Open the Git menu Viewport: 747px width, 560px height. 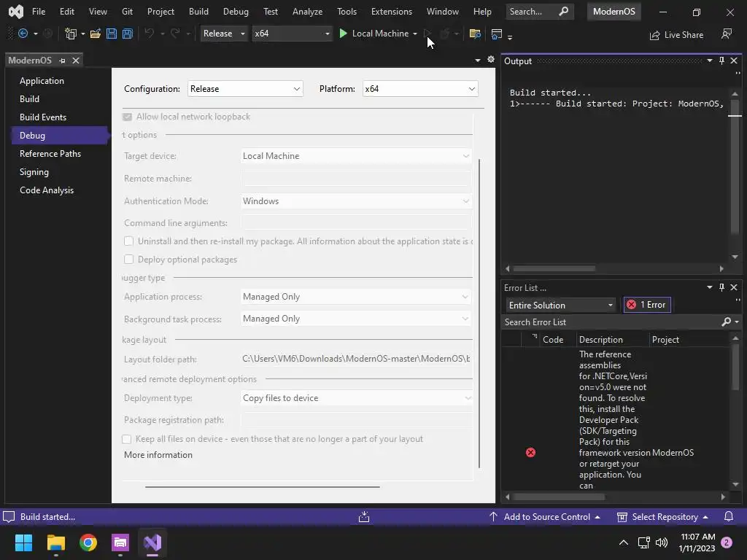(x=127, y=12)
